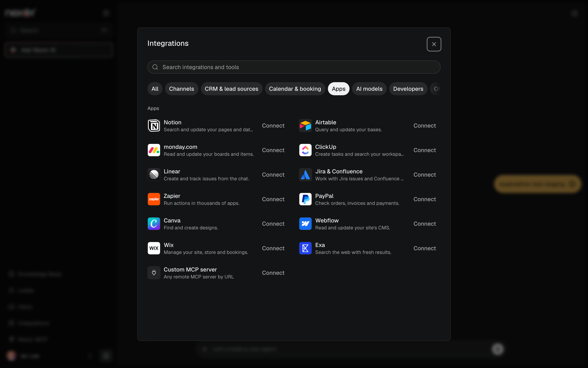Click the Zapier logo icon
The width and height of the screenshot is (588, 368).
coord(154,199)
